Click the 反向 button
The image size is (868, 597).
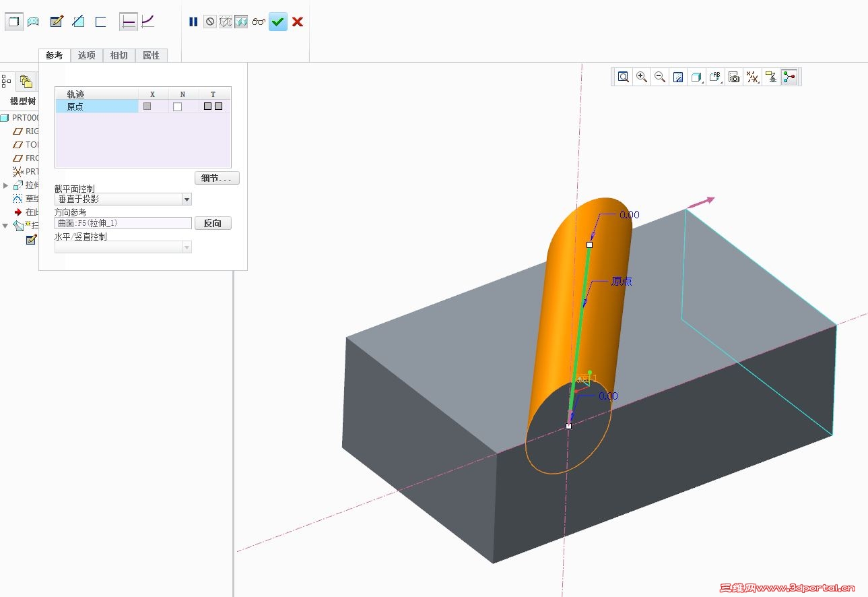(213, 223)
